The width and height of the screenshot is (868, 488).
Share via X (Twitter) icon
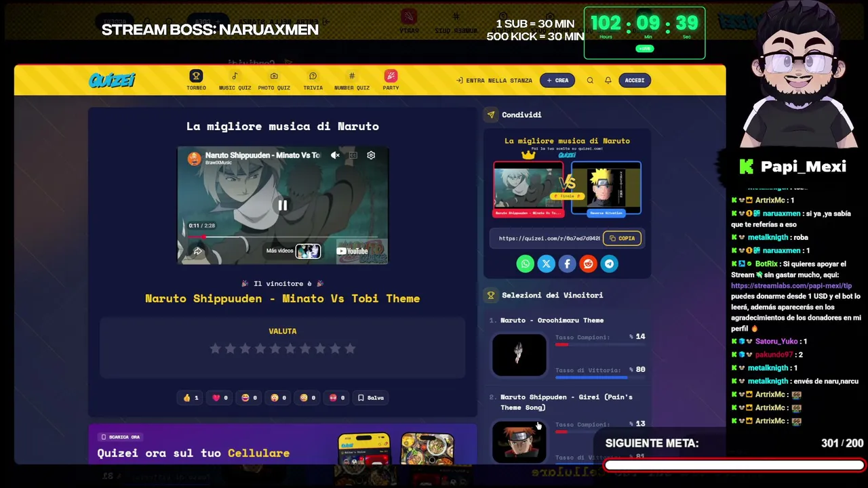pos(546,264)
